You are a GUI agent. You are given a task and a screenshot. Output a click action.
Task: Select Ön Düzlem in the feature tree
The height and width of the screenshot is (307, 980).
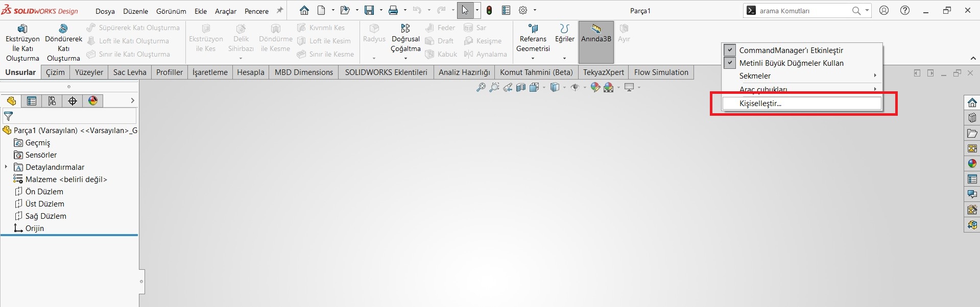coord(44,192)
